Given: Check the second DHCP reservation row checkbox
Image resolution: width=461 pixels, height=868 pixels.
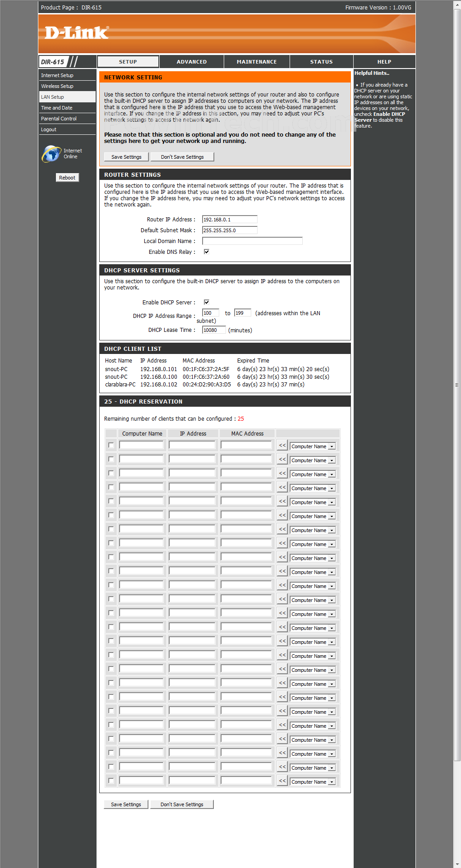Looking at the screenshot, I should tap(111, 459).
